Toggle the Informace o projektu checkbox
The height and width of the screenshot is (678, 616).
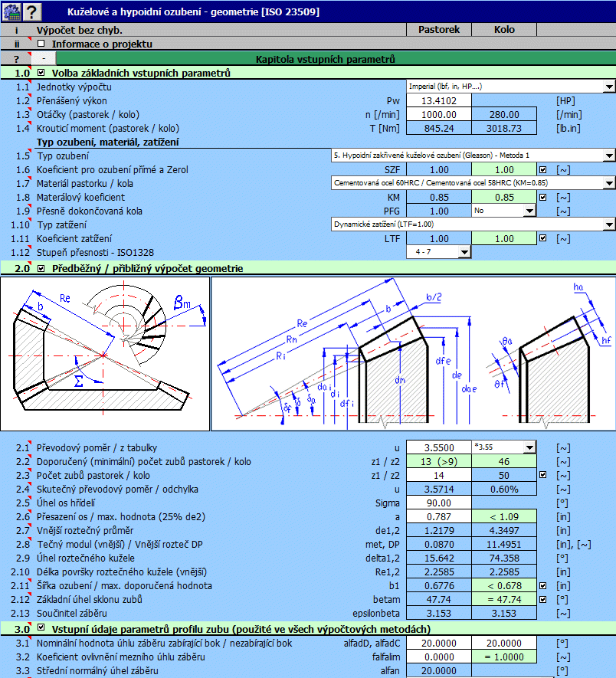click(41, 43)
